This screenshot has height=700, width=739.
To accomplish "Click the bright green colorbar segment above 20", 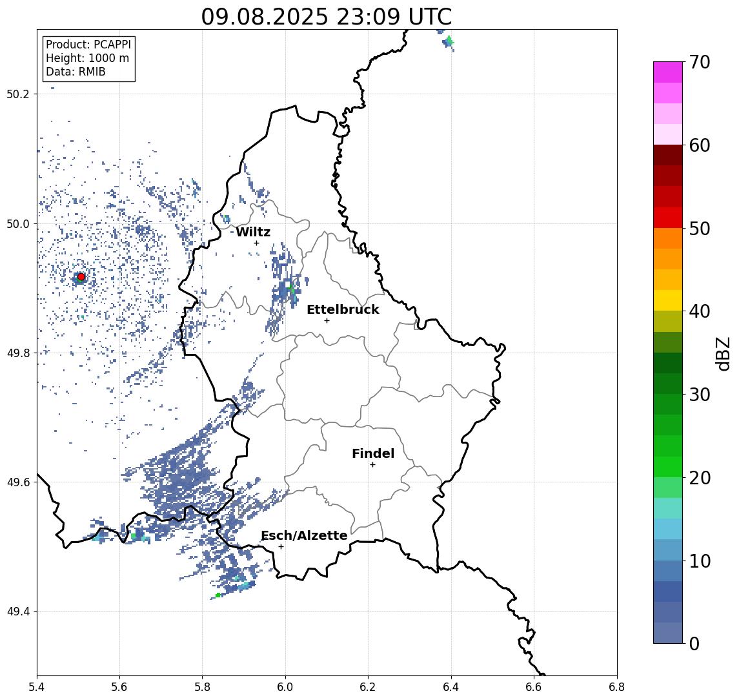I will pyautogui.click(x=668, y=466).
